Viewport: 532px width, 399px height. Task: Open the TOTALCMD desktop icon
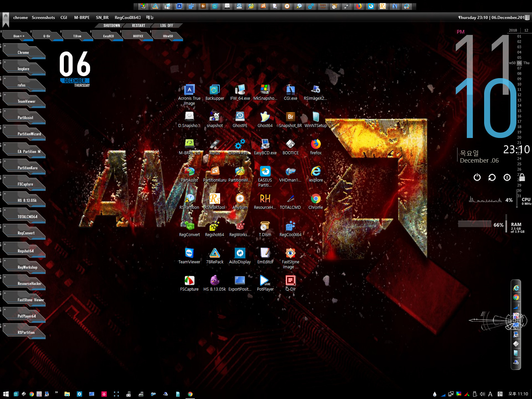tap(290, 201)
